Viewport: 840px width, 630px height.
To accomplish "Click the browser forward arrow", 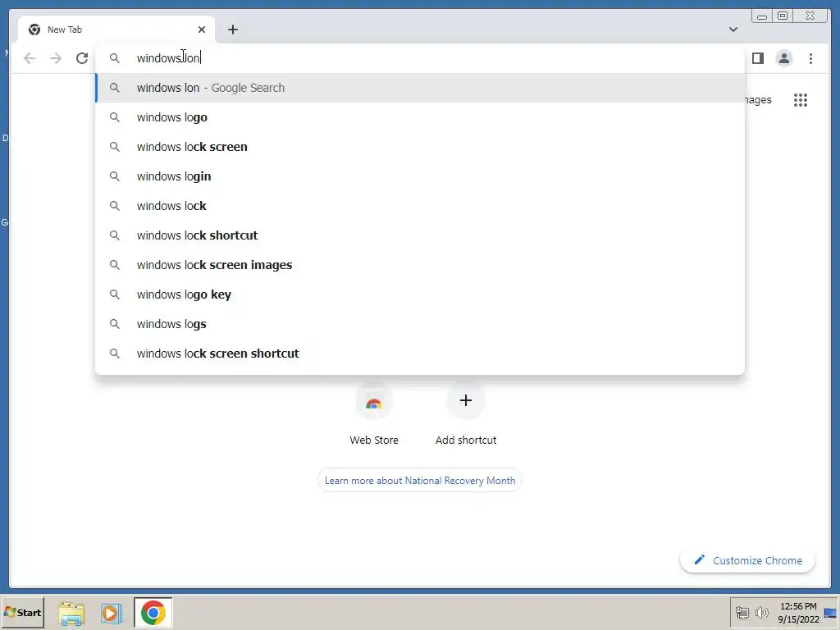I will pyautogui.click(x=56, y=58).
